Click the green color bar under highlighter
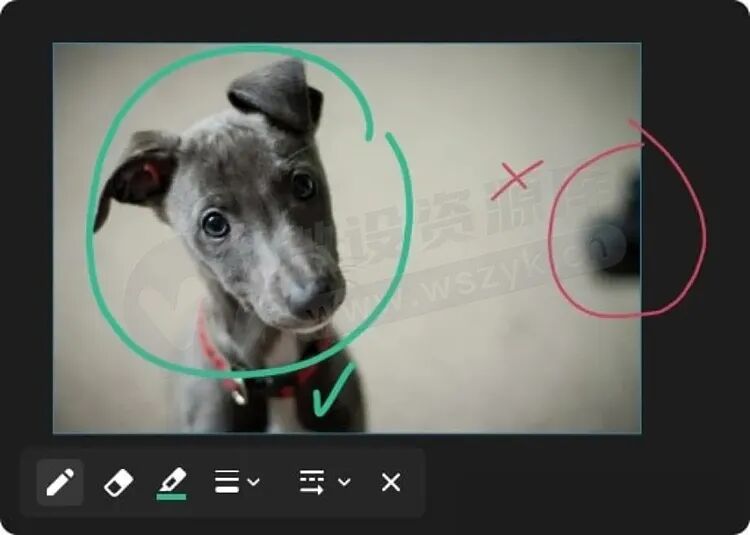Screen dimensions: 750x535 pyautogui.click(x=171, y=497)
